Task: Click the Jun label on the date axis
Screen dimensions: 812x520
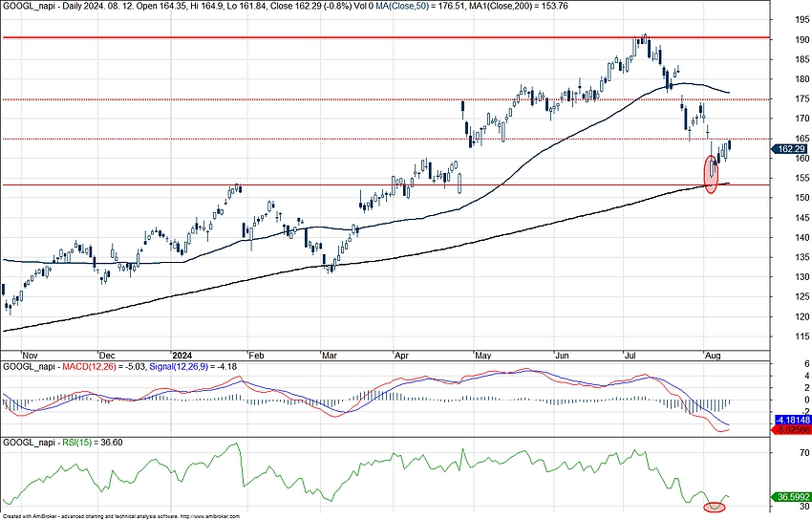Action: pos(562,356)
